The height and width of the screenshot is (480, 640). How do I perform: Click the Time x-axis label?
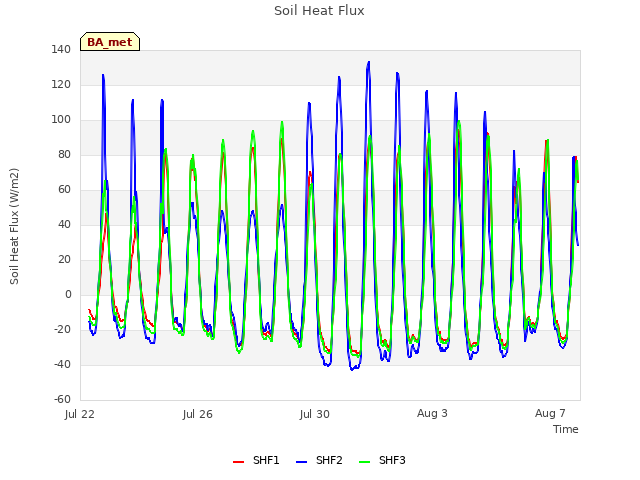(566, 429)
